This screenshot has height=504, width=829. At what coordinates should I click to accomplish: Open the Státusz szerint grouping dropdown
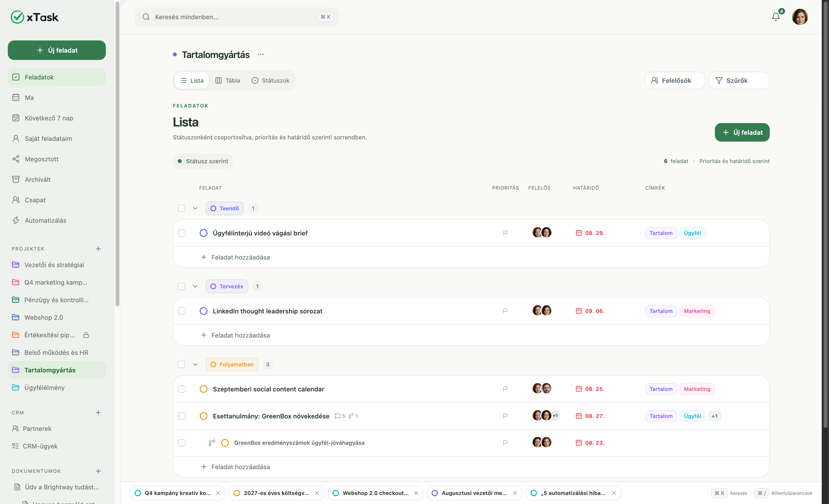(x=203, y=161)
